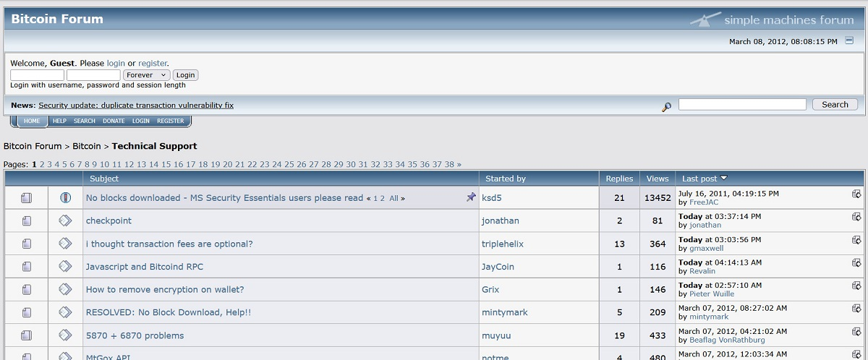The width and height of the screenshot is (868, 360).
Task: Click the topic status icon for checkpoint row
Action: (x=27, y=220)
